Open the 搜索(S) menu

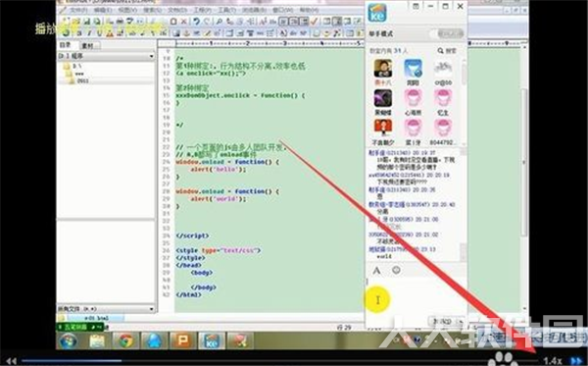point(152,10)
